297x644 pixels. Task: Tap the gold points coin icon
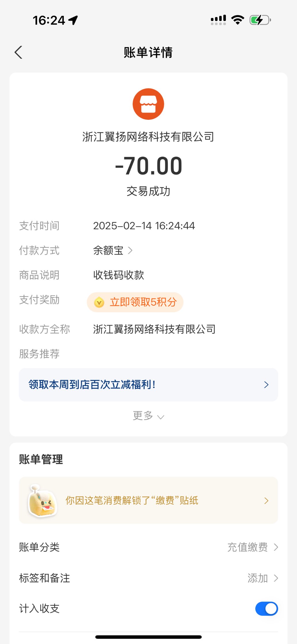[99, 302]
